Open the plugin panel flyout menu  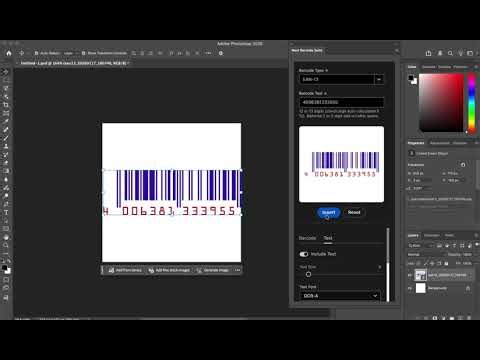(397, 51)
